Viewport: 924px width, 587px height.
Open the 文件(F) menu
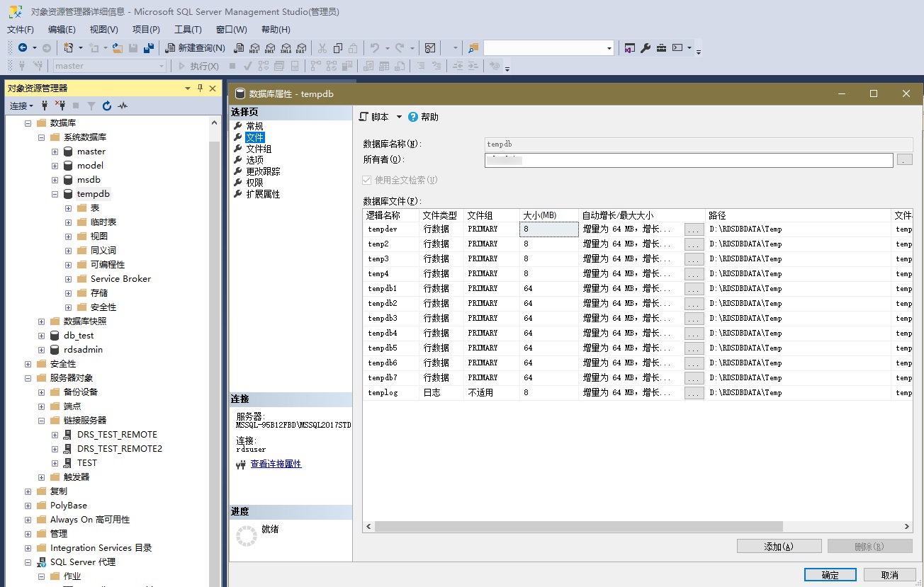tap(21, 30)
